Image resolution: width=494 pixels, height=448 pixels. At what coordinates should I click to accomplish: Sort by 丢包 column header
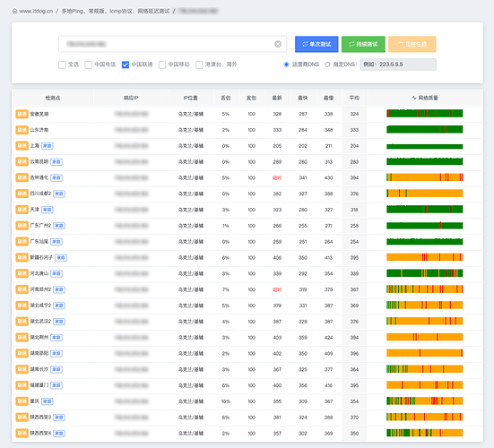click(x=226, y=98)
